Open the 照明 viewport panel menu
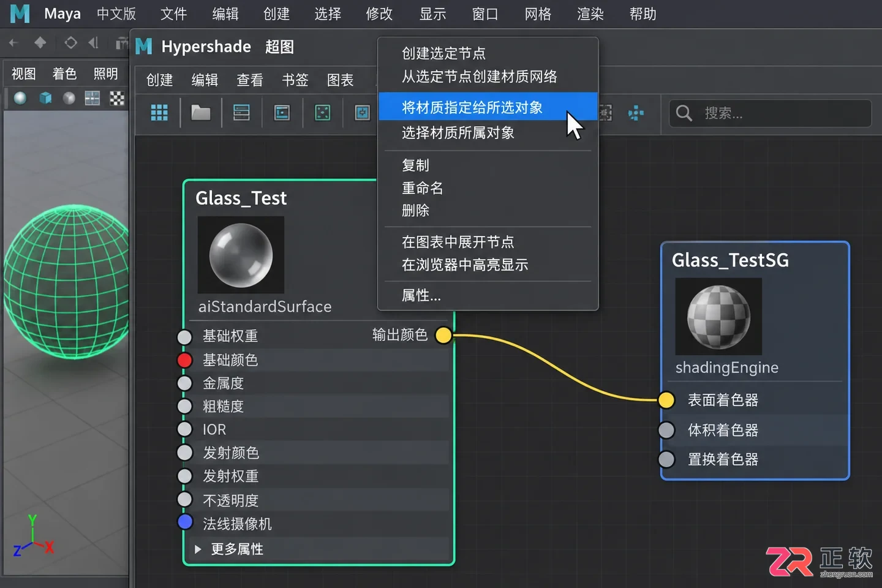The width and height of the screenshot is (882, 588). click(105, 74)
